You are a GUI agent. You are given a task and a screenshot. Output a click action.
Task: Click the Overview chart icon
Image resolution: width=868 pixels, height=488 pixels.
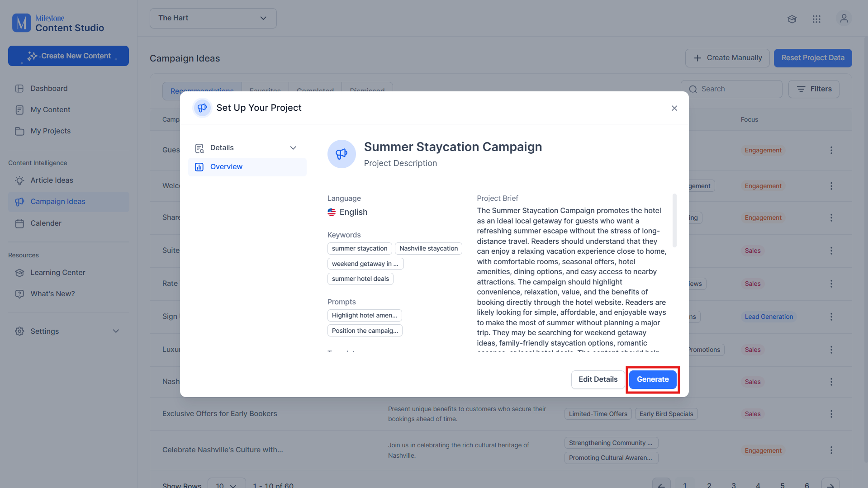coord(199,167)
